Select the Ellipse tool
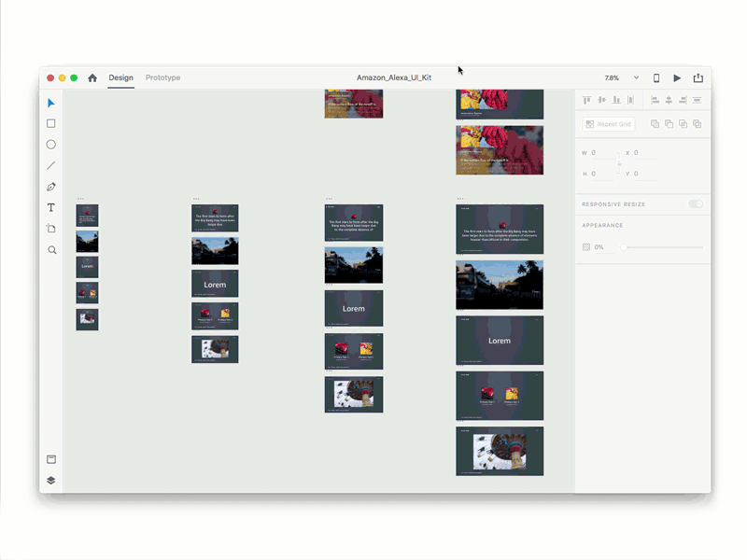 [51, 144]
